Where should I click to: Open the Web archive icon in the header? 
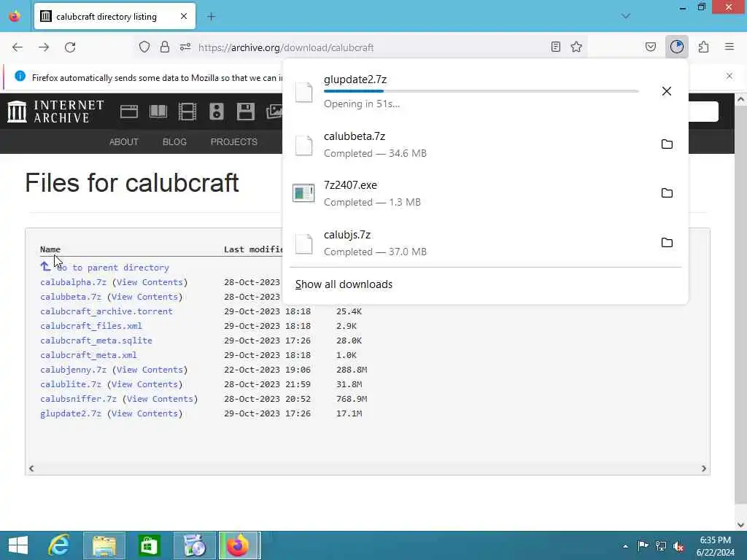[128, 112]
